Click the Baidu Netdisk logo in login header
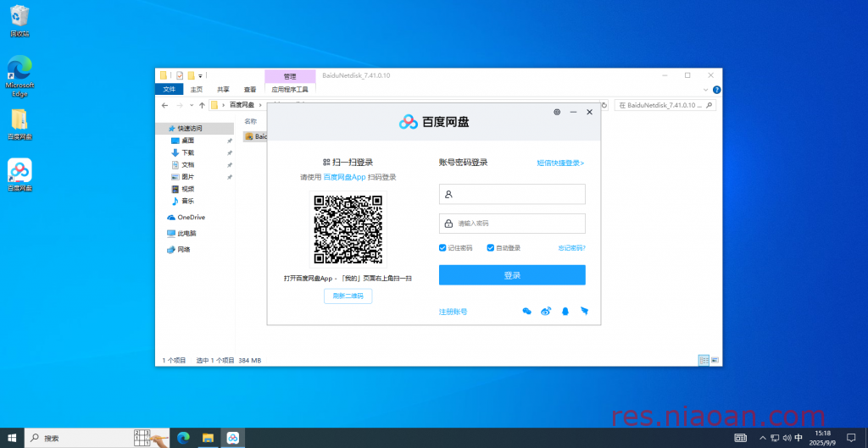 [x=434, y=122]
